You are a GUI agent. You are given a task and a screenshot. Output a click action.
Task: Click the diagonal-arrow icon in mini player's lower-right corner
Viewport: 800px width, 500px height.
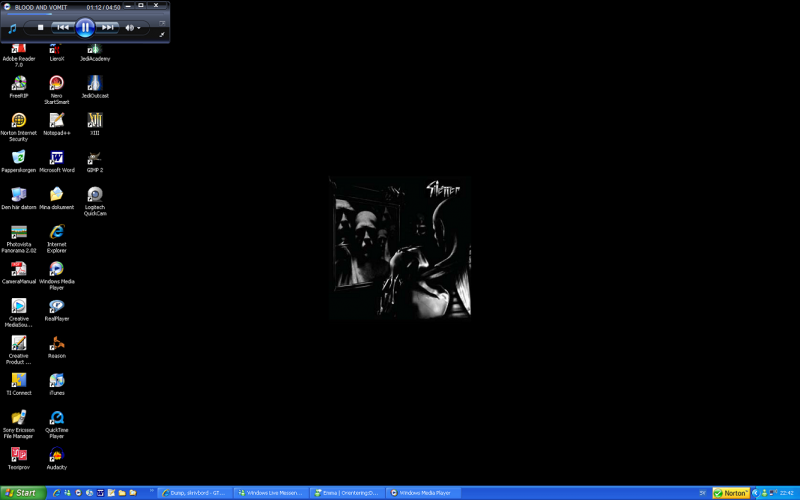click(x=162, y=34)
